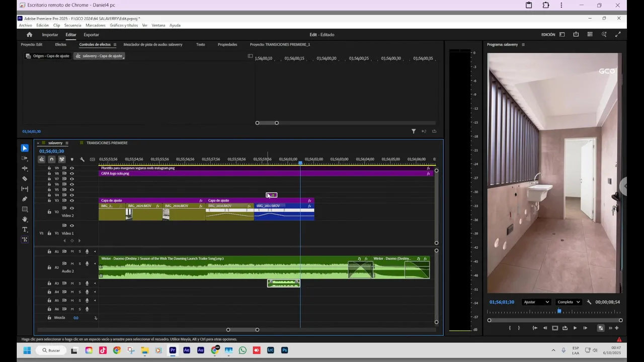Mute audio track A2
Screen dimensions: 644x362
click(x=72, y=263)
